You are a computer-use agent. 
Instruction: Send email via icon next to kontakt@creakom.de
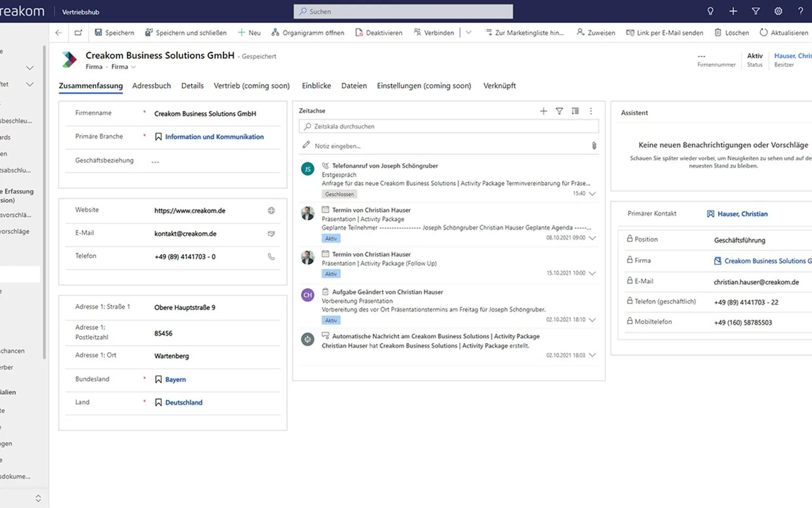[272, 234]
